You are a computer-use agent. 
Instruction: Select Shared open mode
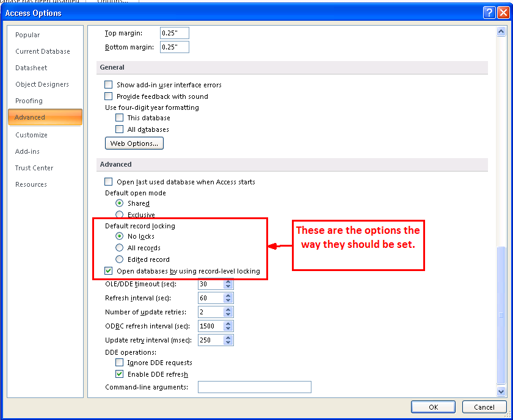120,203
